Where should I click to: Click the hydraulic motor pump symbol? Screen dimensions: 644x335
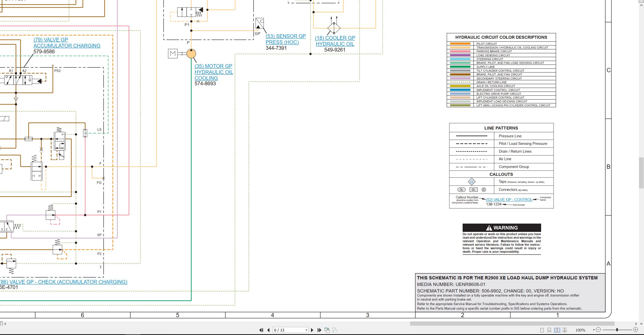point(191,54)
